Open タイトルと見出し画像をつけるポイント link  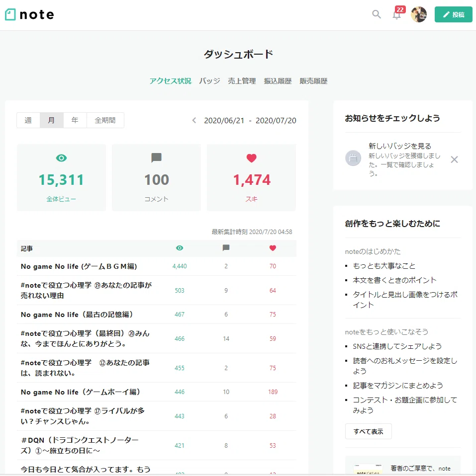[405, 300]
